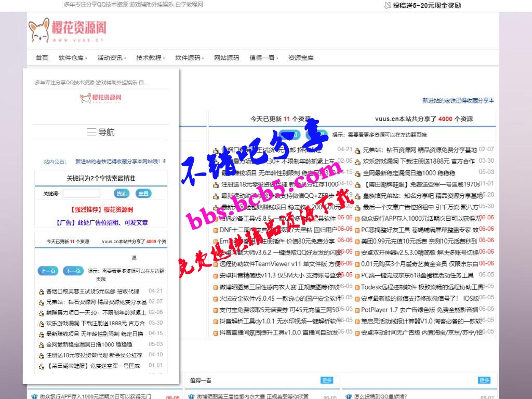Click the keyword search input field
This screenshot has height=399, width=532.
click(82, 193)
